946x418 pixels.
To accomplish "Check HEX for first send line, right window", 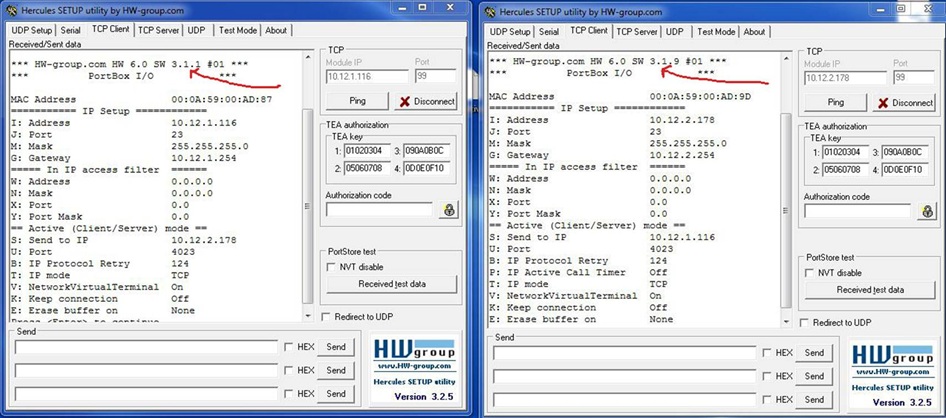I will (x=767, y=353).
